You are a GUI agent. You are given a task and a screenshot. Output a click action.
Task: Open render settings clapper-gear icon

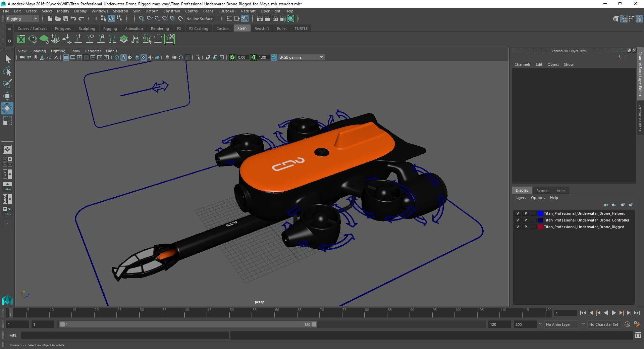[x=283, y=19]
